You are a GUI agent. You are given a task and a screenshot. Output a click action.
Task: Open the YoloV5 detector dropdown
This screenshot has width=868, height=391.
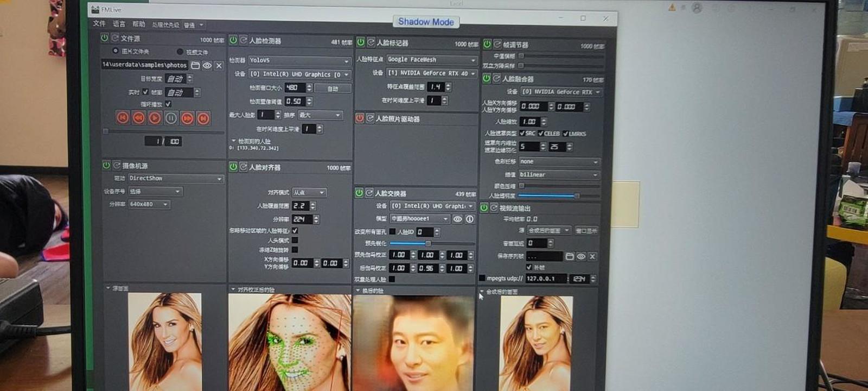(x=299, y=60)
